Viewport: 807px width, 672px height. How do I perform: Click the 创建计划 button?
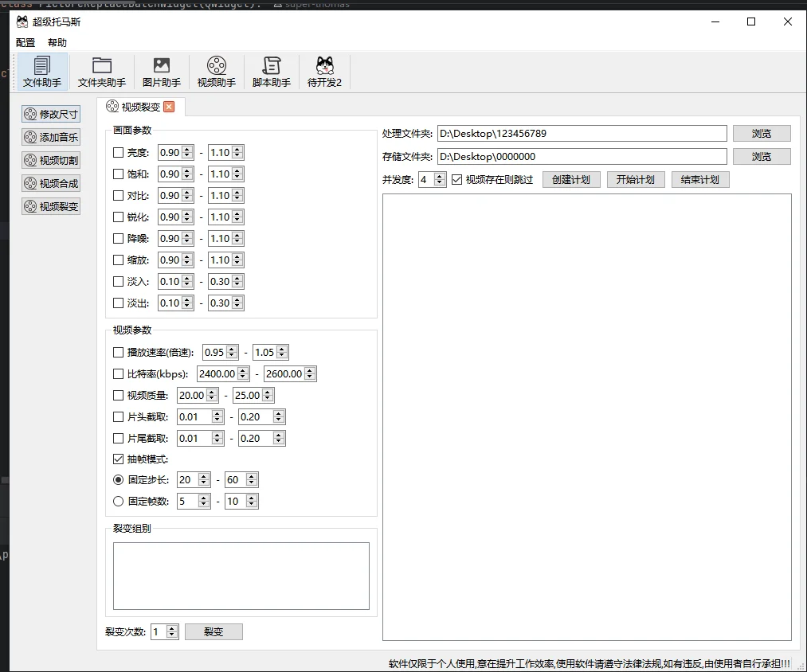click(x=571, y=180)
